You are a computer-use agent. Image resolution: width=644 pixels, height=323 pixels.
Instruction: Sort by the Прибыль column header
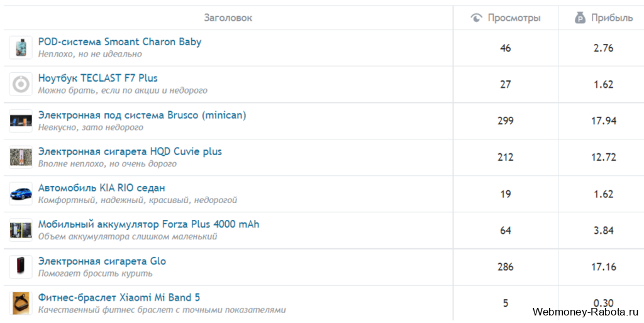pos(611,18)
